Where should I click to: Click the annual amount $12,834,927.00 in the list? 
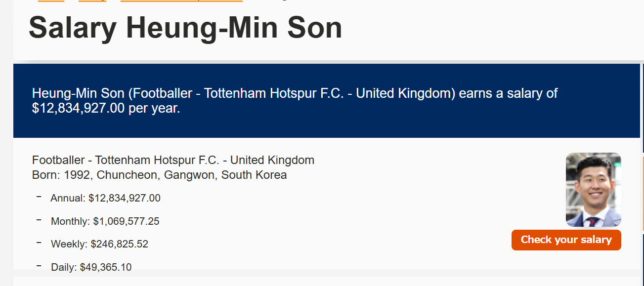click(x=125, y=198)
